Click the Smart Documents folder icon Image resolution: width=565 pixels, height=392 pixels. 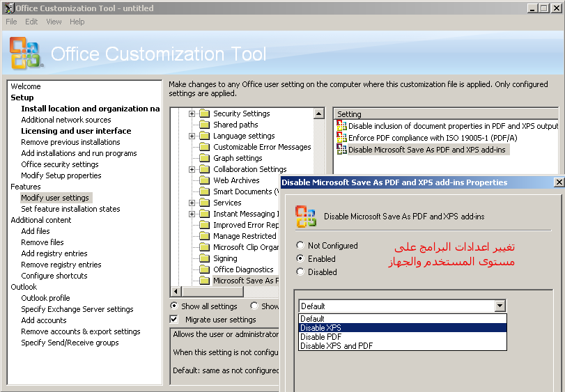tap(205, 192)
